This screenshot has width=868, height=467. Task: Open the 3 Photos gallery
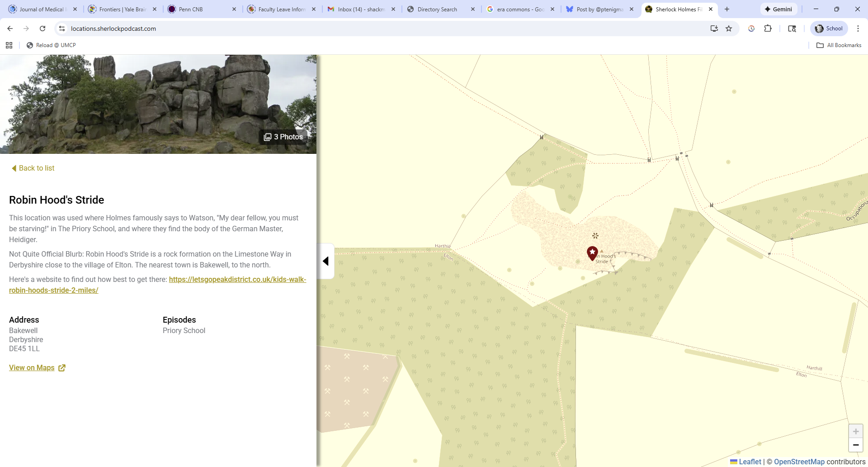[x=283, y=137]
